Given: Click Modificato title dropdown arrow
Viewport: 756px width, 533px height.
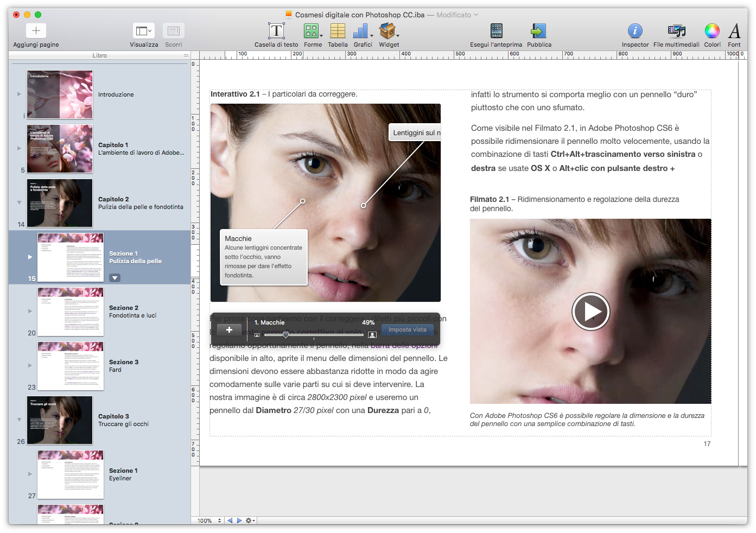Looking at the screenshot, I should [476, 15].
